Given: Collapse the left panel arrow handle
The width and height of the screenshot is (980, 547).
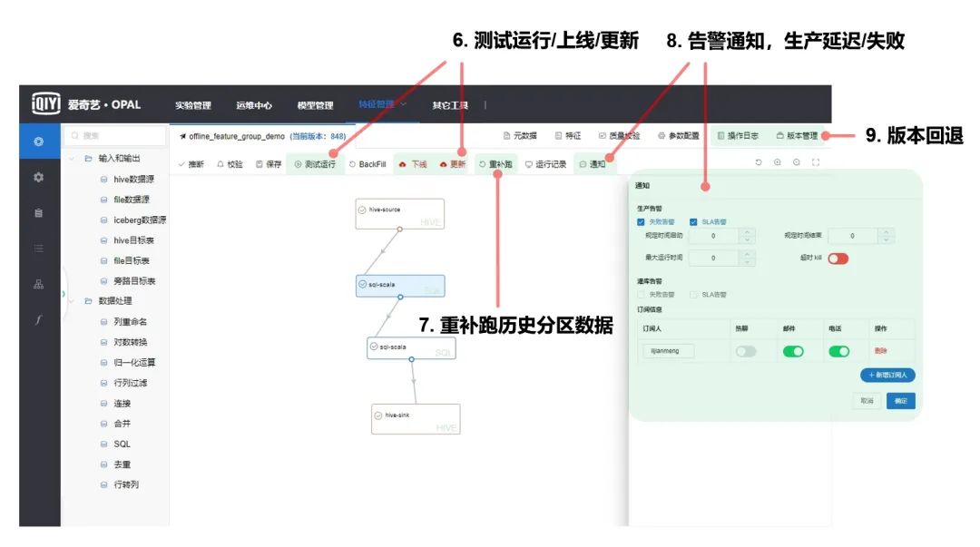Looking at the screenshot, I should 64,293.
